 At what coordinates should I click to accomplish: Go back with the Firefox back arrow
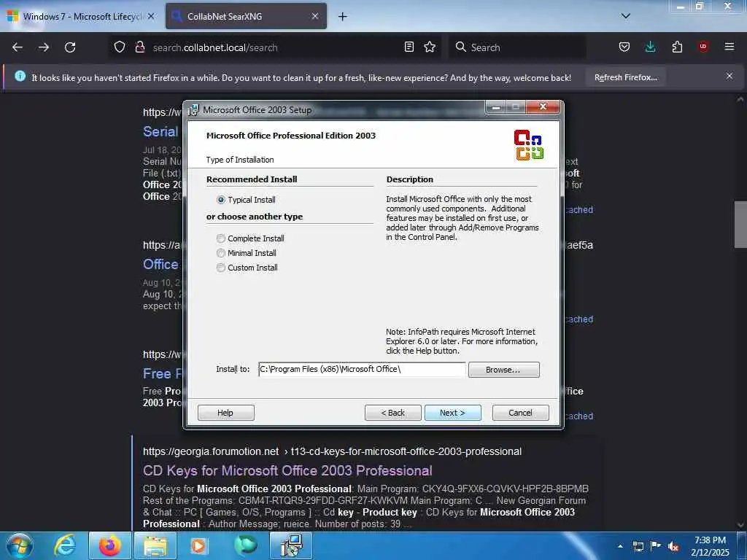[18, 47]
